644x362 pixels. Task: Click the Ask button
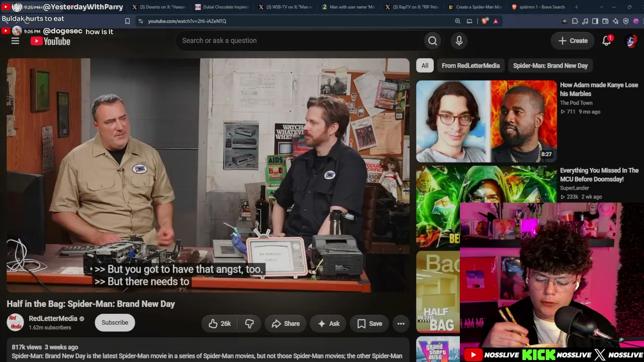(329, 324)
